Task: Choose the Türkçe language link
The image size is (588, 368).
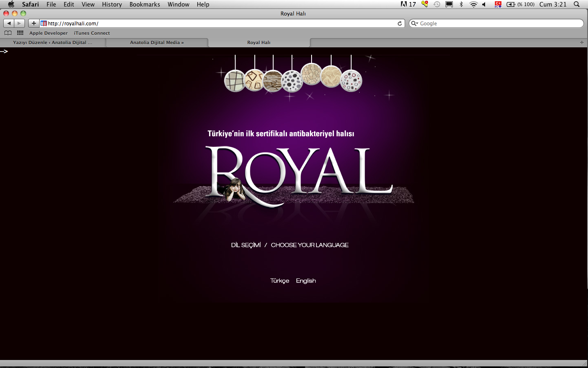Action: coord(280,280)
